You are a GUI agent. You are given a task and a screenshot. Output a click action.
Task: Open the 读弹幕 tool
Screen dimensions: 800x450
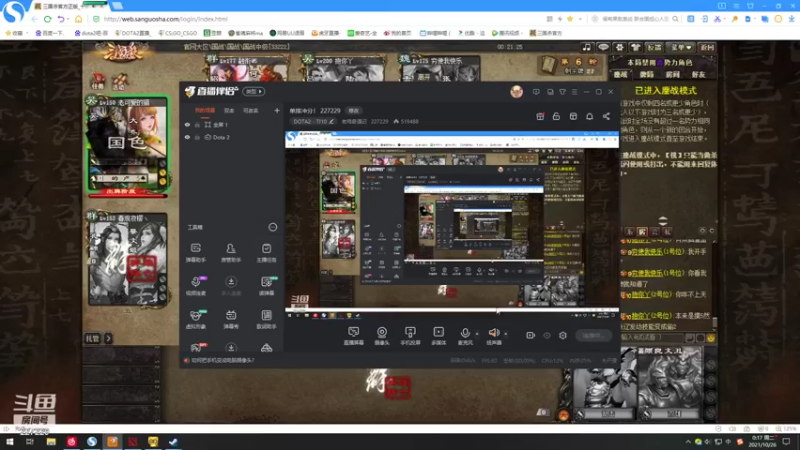click(x=266, y=285)
